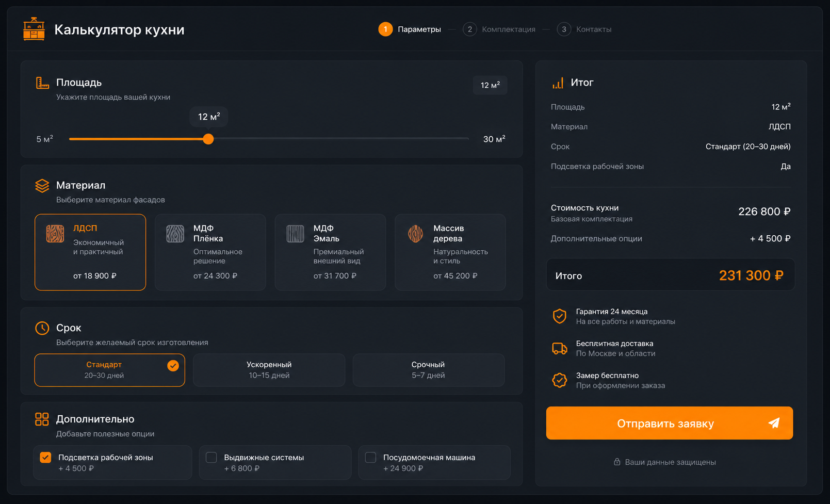Click the checkmark on Стандарт option

pos(173,366)
